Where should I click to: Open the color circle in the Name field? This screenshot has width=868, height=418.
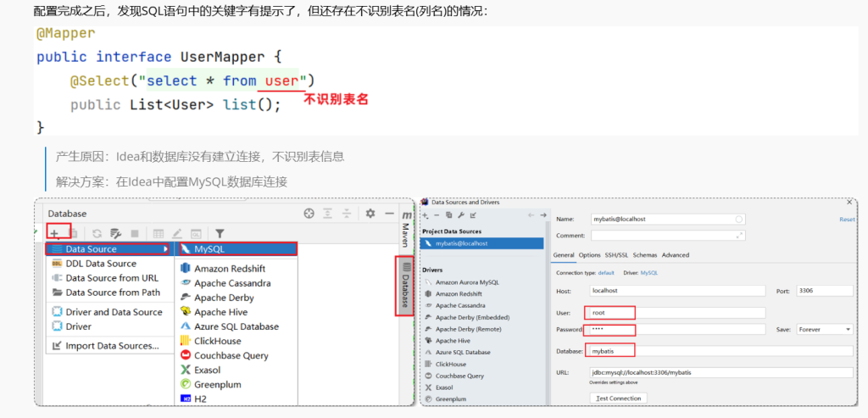click(x=738, y=220)
